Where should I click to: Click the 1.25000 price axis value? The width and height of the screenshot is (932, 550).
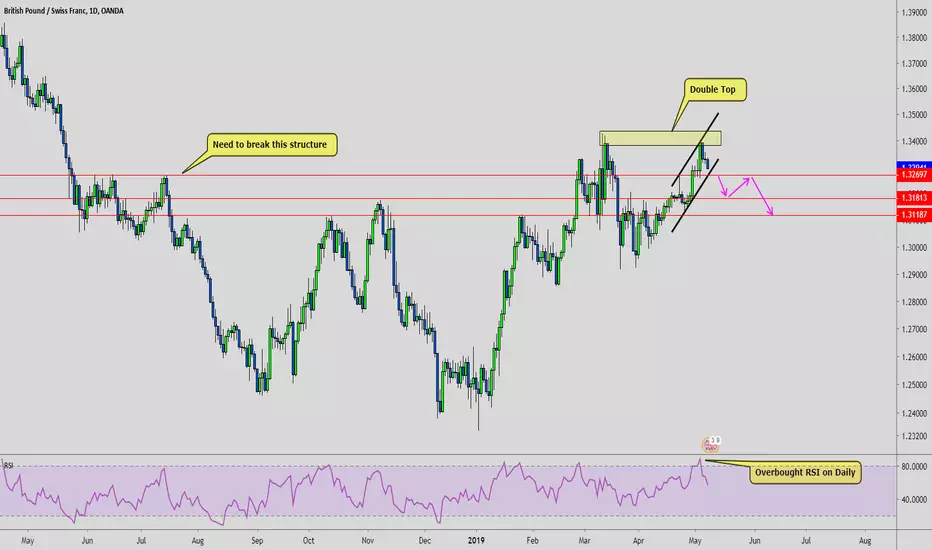914,385
